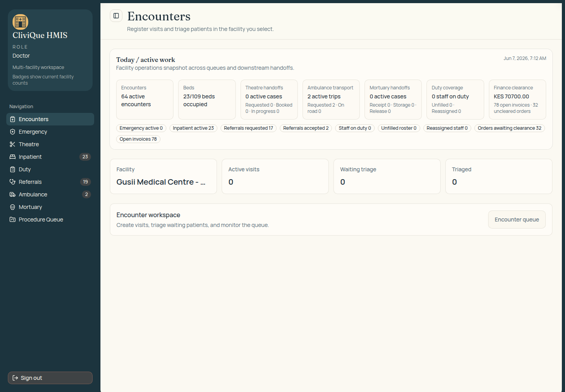Click the Waiting triage tile
Viewport: 565px width, 392px height.
tap(387, 176)
